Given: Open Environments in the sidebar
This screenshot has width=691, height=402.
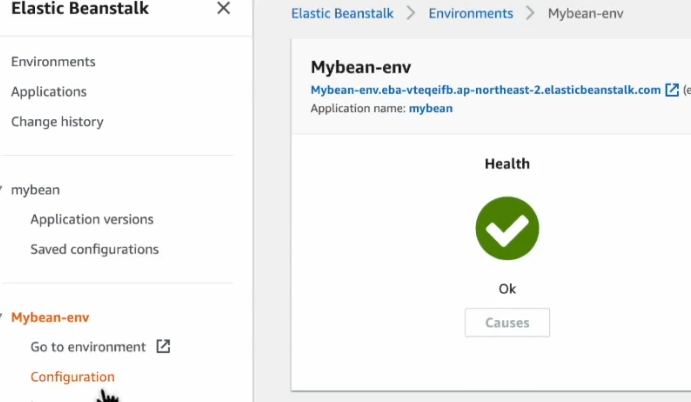Looking at the screenshot, I should pyautogui.click(x=53, y=62).
